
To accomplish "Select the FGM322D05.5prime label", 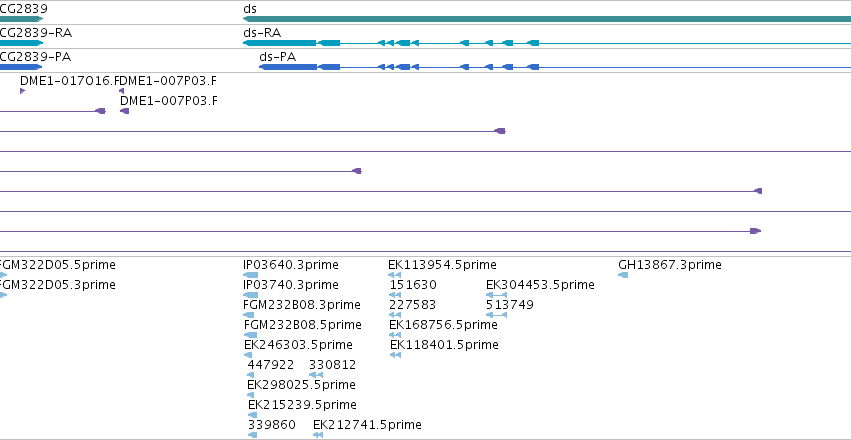I will tap(58, 265).
